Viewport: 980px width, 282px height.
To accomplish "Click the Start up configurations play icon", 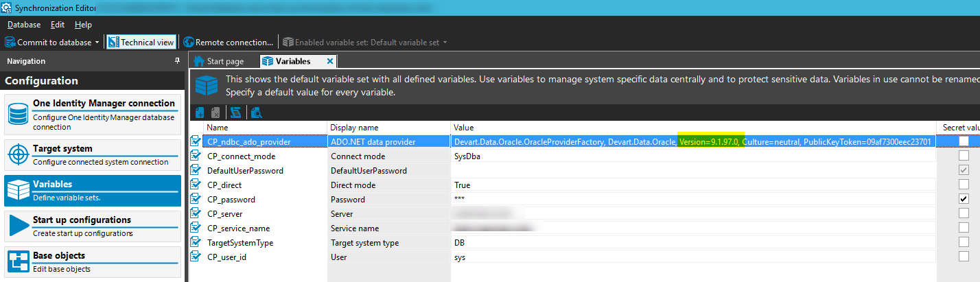I will tap(18, 226).
